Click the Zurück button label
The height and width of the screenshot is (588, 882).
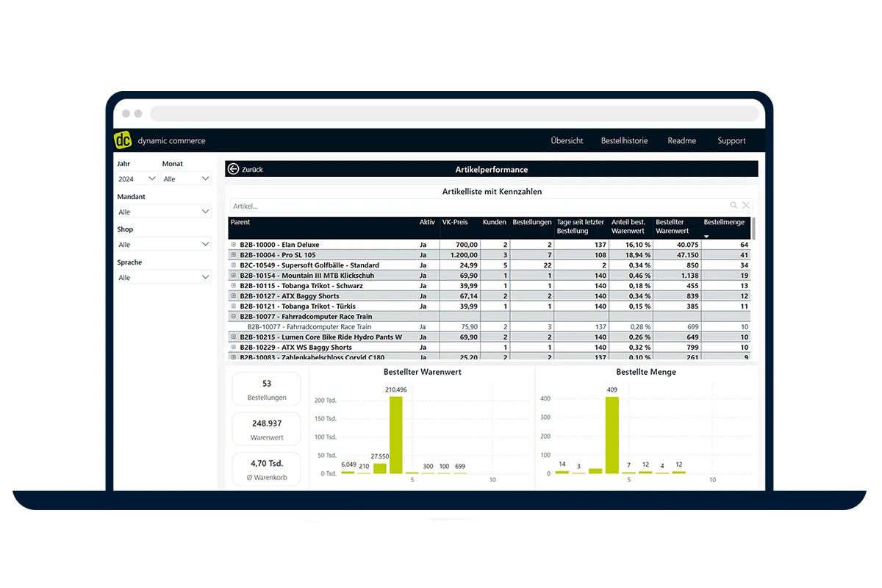click(252, 170)
